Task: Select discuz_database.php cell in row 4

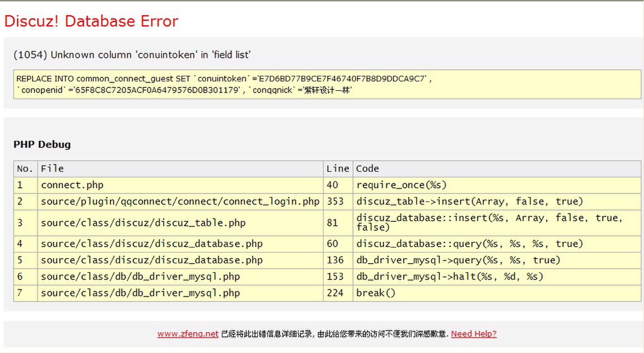Action: click(x=180, y=244)
